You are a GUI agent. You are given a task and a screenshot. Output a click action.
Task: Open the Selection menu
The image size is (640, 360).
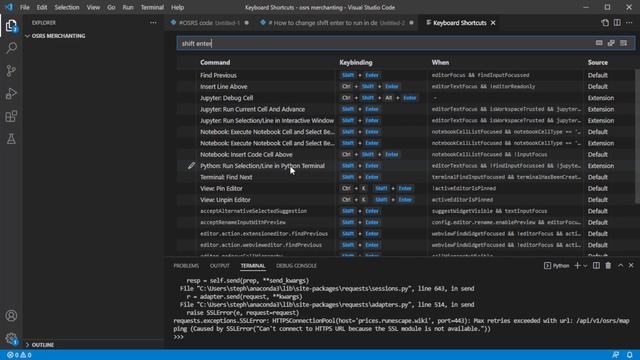coord(67,7)
